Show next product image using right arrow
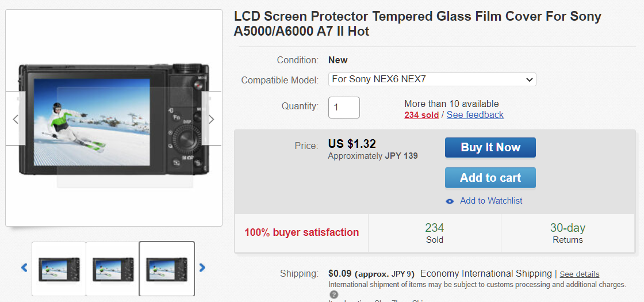 point(211,119)
